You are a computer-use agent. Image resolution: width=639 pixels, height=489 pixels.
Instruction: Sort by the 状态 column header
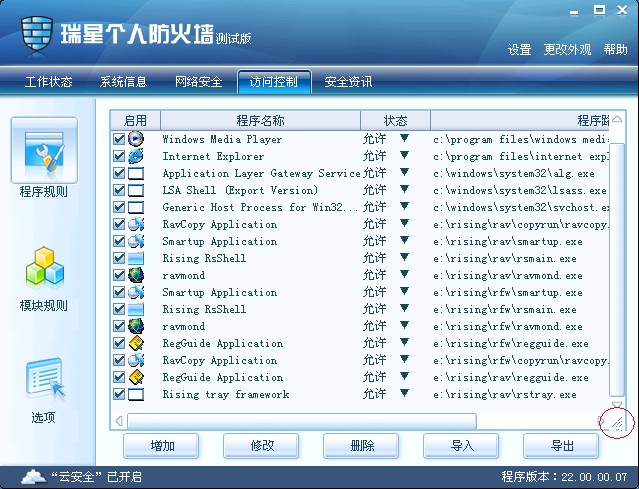coord(395,121)
